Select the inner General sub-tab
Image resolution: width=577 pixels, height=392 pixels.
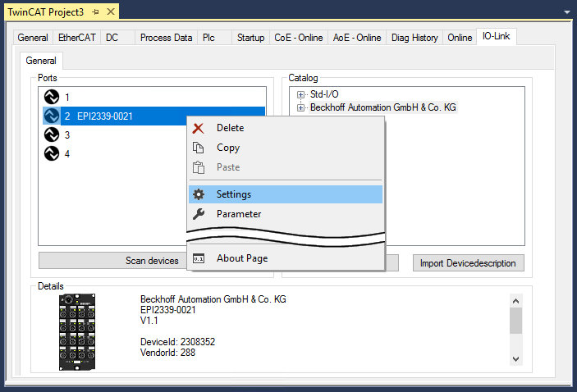41,61
